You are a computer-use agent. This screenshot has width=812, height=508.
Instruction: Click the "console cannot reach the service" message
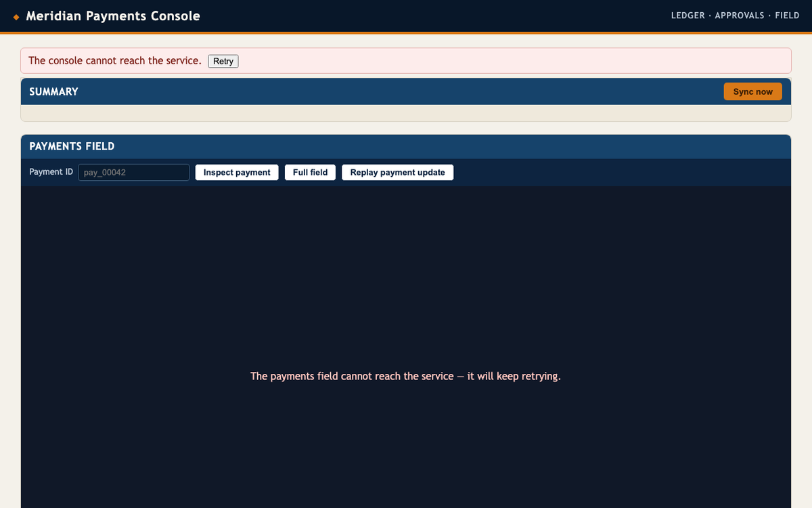click(x=115, y=60)
